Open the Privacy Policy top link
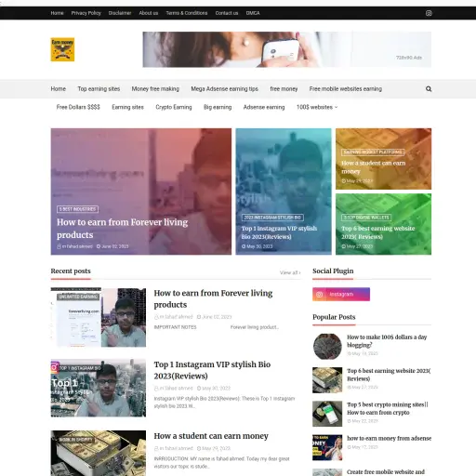Image resolution: width=476 pixels, height=476 pixels. 86,13
